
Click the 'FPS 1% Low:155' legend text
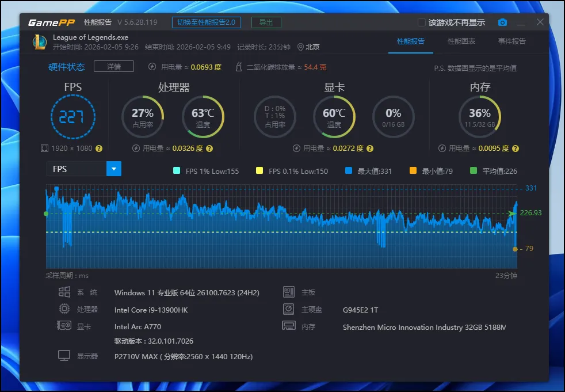tap(212, 172)
